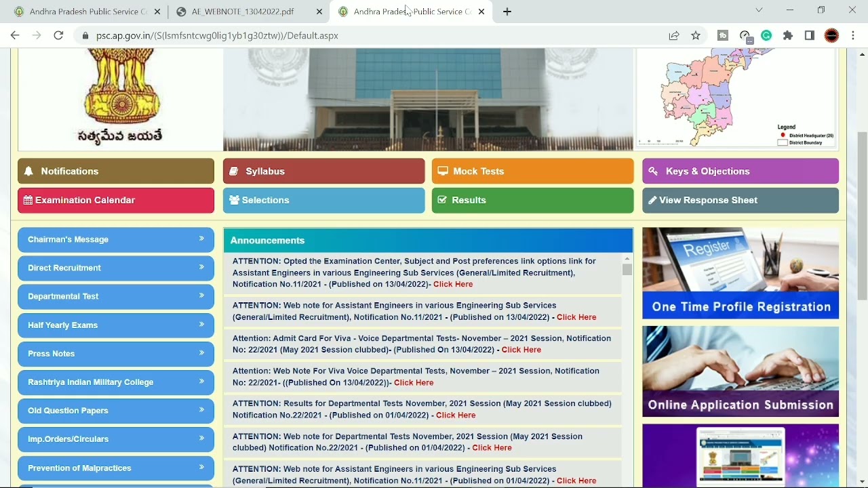Screen dimensions: 868x488
Task: Open Mock Tests
Action: tap(533, 171)
